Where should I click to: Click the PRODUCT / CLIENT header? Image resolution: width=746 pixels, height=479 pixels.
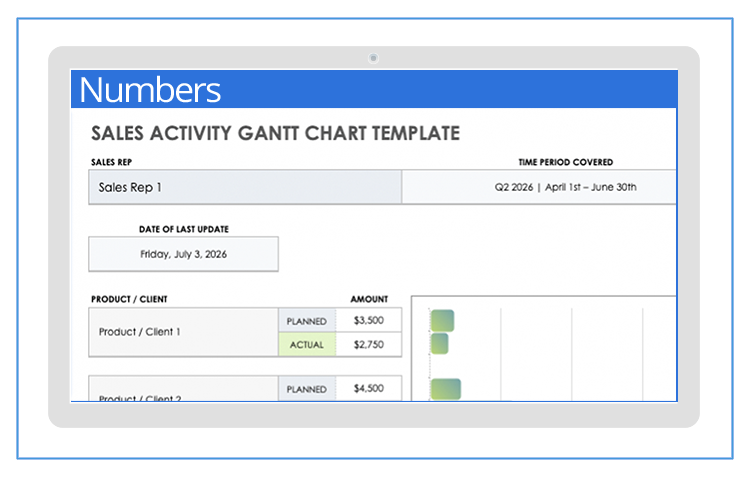(129, 299)
